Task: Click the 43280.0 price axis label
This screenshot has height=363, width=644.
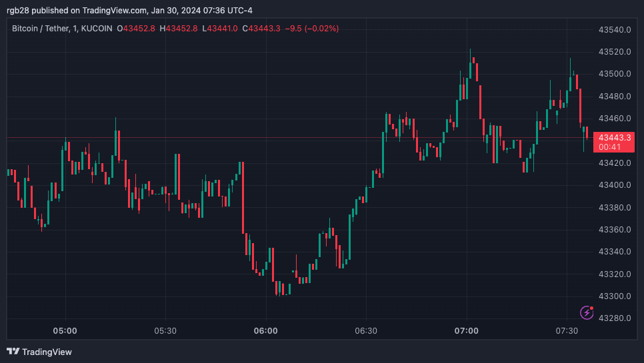Action: point(615,318)
